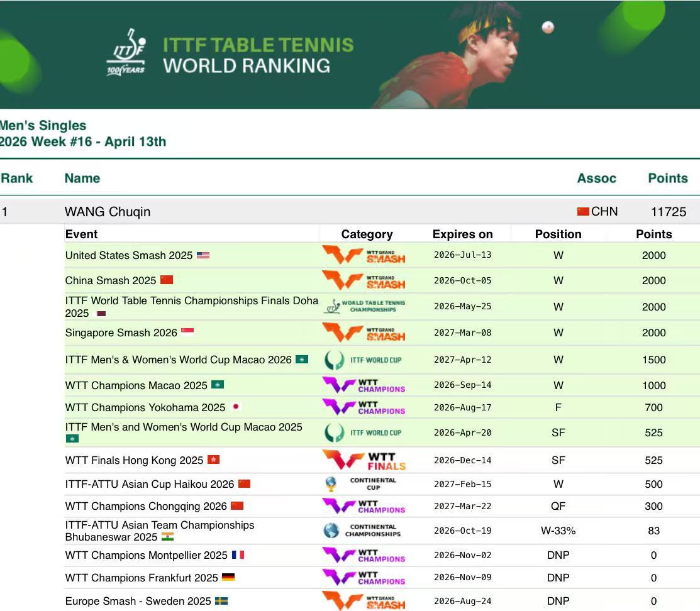Image resolution: width=700 pixels, height=611 pixels.
Task: Click the India flag next to Bhubaneswar 2025
Action: 167,536
